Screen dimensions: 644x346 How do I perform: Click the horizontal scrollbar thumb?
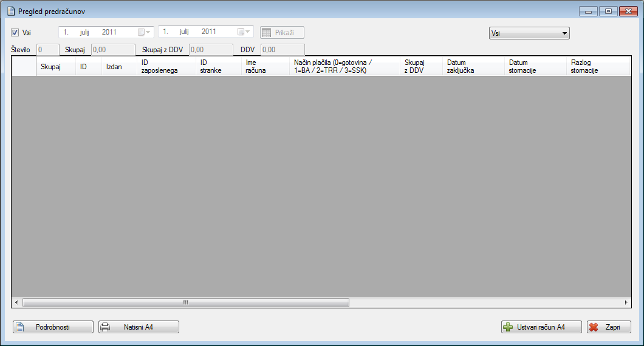click(x=186, y=302)
